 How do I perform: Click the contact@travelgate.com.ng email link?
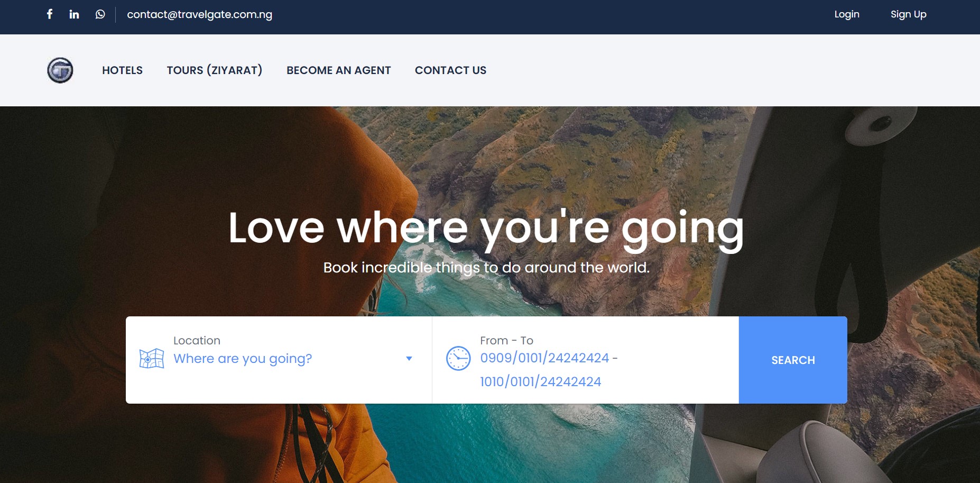(199, 14)
